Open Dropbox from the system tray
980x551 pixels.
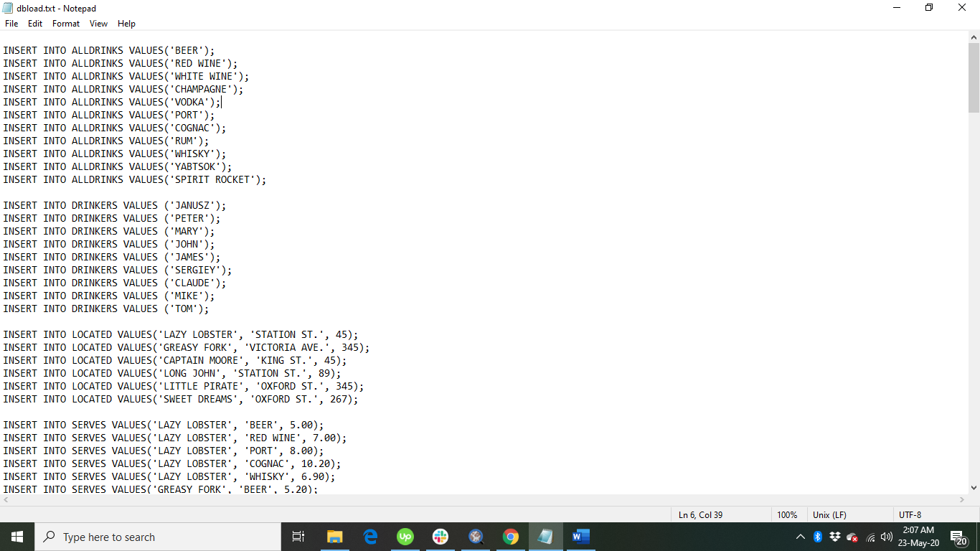coord(835,536)
